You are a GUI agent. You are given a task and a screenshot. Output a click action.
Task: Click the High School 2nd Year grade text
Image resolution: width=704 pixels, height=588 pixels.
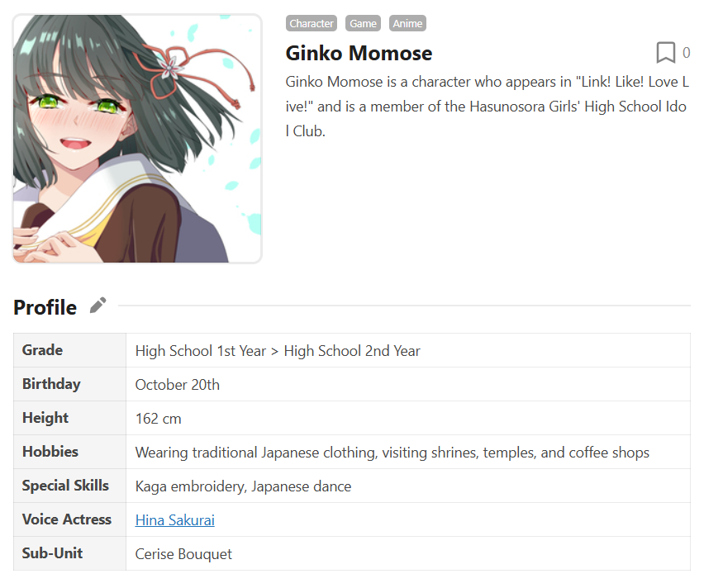tap(352, 351)
